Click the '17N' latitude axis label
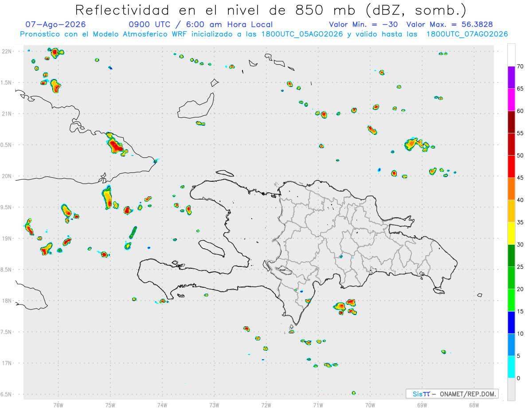The height and width of the screenshot is (411, 532). point(8,363)
